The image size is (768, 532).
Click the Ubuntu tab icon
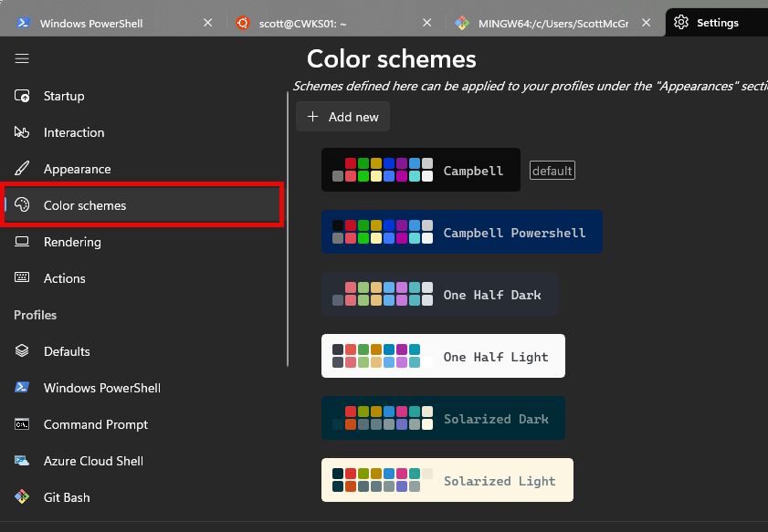tap(242, 23)
